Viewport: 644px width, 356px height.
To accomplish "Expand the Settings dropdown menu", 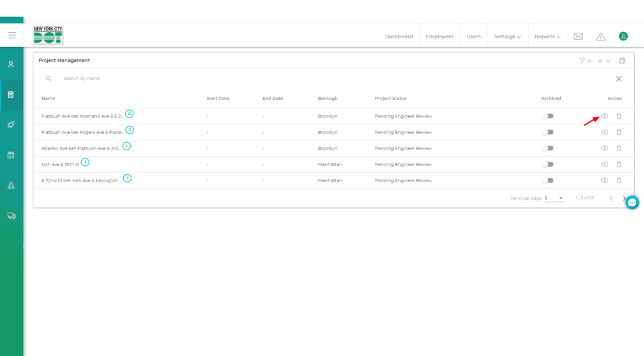I will click(x=507, y=36).
